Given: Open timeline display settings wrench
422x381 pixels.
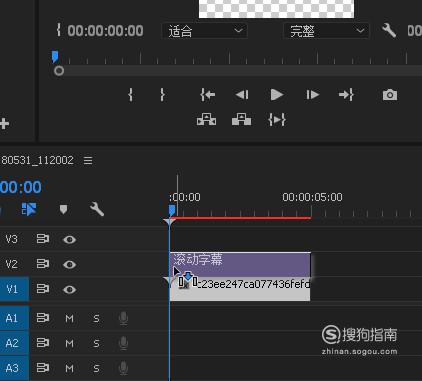Looking at the screenshot, I should (x=97, y=210).
